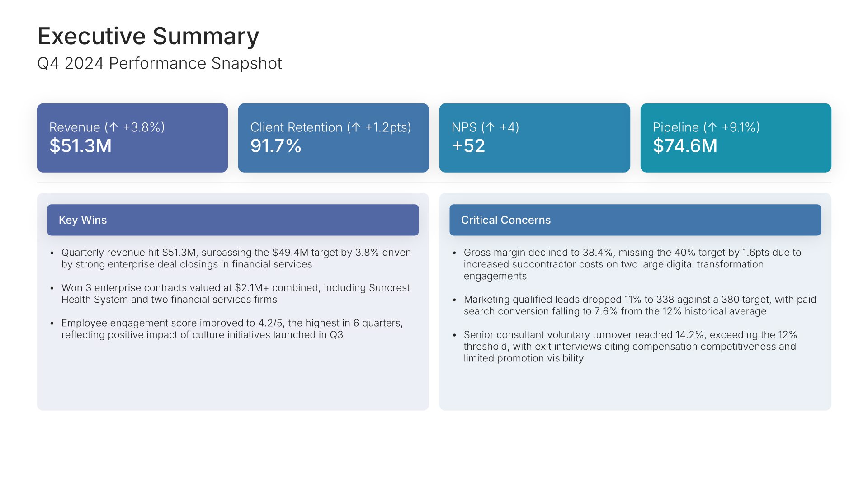Click the gross margin declined bullet
This screenshot has width=868, height=488.
tap(632, 264)
